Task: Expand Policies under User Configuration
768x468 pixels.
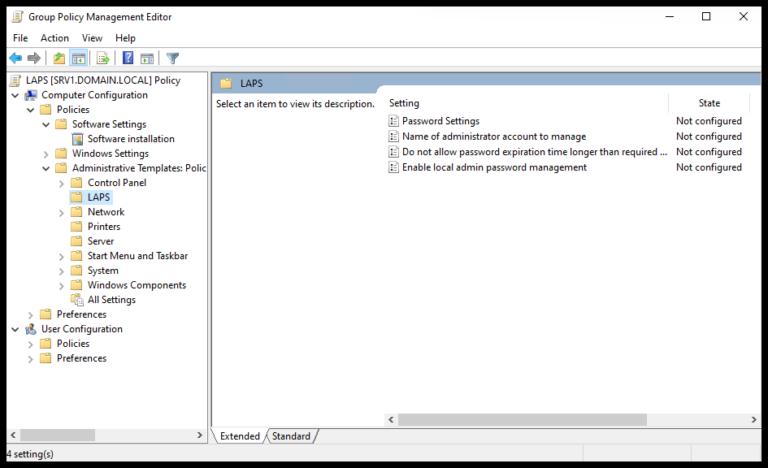Action: 30,345
